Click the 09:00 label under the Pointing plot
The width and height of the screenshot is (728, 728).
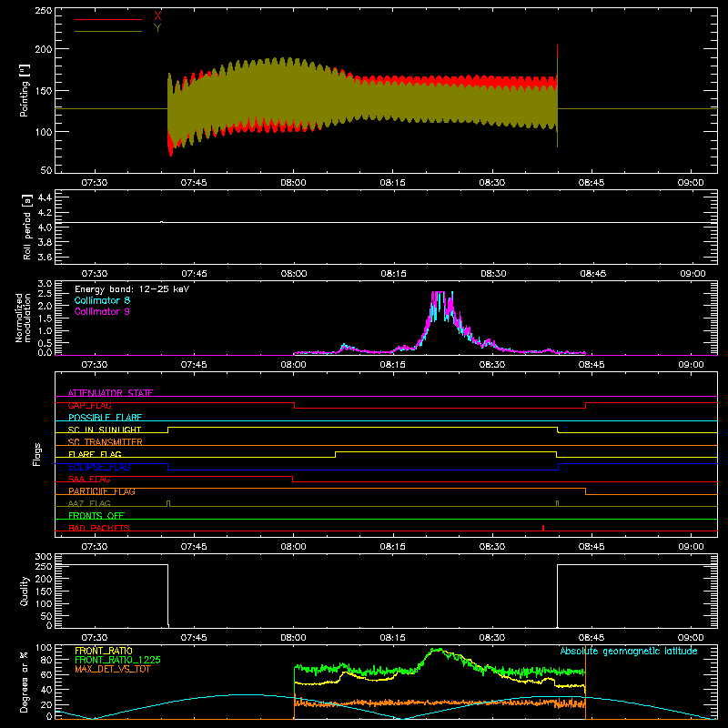(691, 183)
